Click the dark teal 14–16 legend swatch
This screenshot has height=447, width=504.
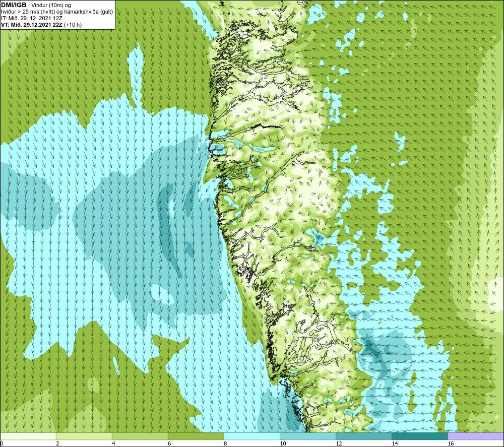pos(420,436)
